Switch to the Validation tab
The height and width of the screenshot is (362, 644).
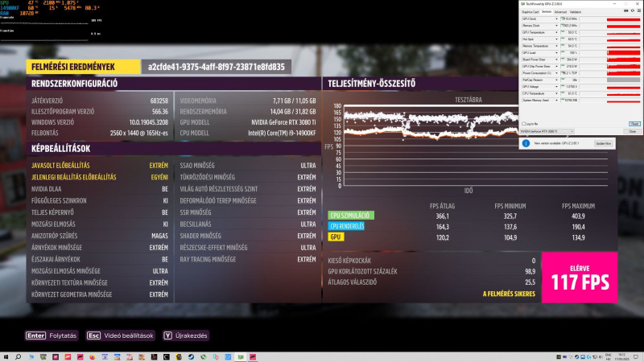[x=576, y=12]
